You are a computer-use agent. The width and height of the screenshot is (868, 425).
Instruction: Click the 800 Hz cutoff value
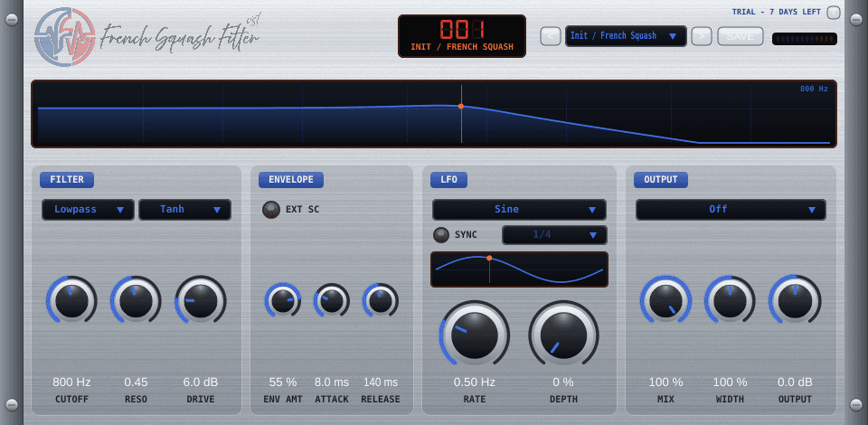[72, 382]
